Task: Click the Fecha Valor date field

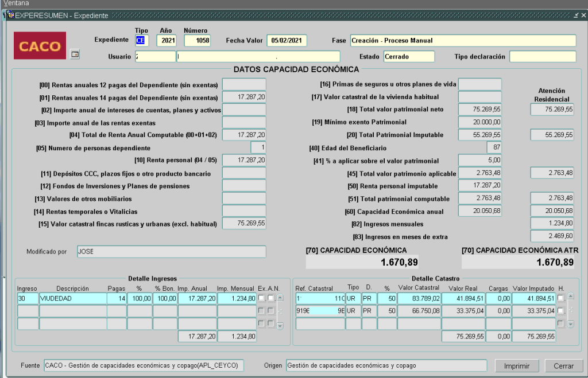Action: tap(287, 41)
